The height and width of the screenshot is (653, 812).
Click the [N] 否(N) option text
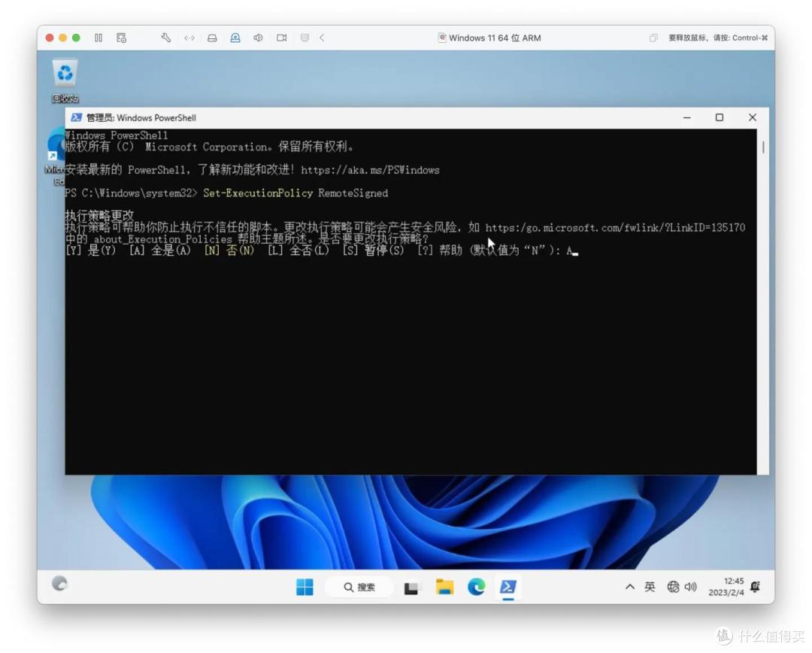[x=229, y=251]
